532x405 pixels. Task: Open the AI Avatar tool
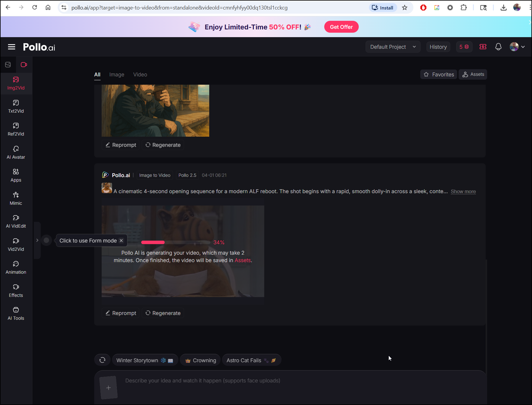tap(16, 153)
